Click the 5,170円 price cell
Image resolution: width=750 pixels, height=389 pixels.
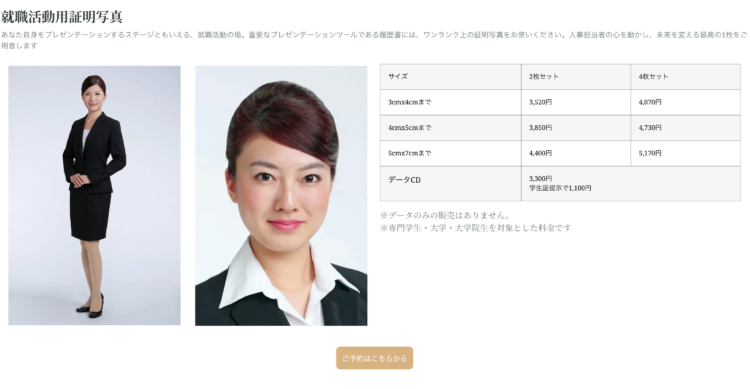tap(685, 153)
